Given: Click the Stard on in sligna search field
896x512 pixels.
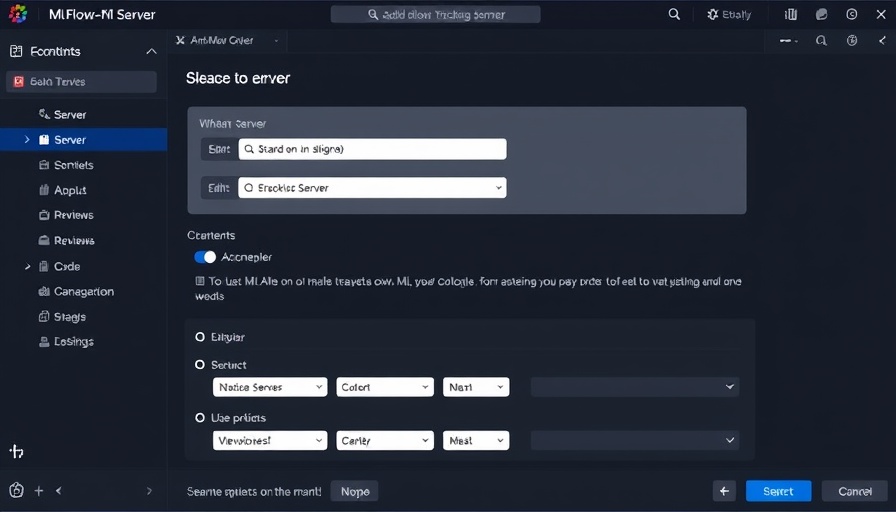Looking at the screenshot, I should point(372,149).
